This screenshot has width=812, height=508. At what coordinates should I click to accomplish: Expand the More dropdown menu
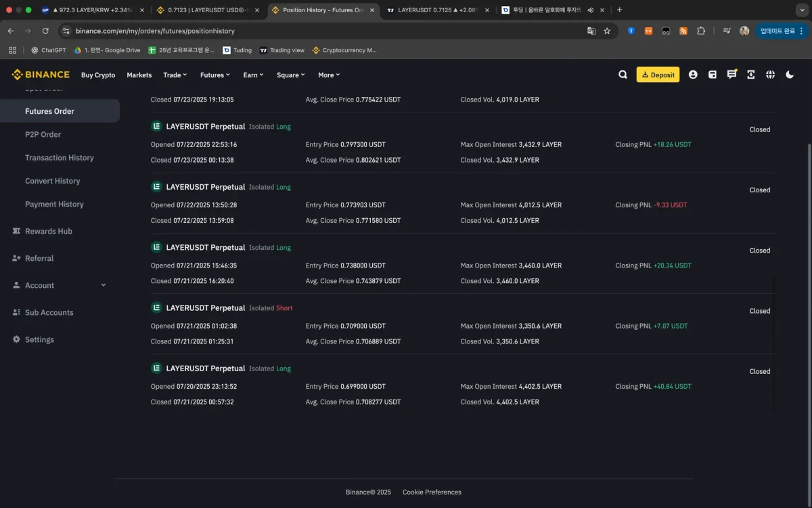[x=329, y=75]
